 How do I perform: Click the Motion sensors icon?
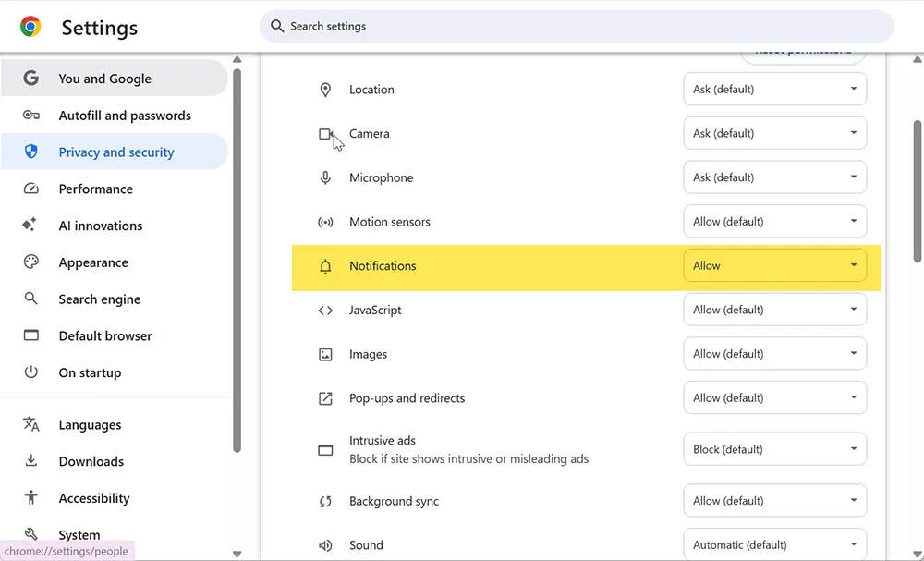coord(325,221)
